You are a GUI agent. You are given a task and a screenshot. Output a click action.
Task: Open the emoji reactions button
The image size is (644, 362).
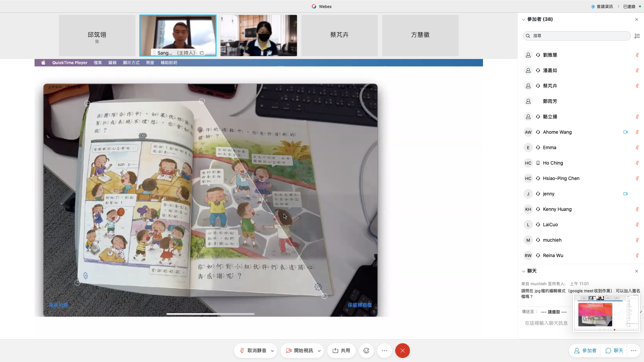click(x=366, y=351)
